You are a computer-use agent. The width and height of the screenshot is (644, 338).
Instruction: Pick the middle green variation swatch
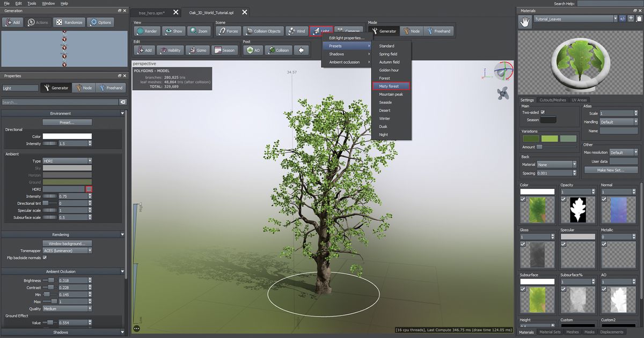click(x=549, y=138)
